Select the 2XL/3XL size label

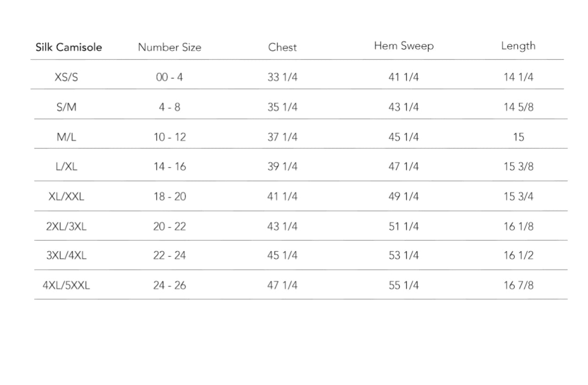click(x=66, y=226)
